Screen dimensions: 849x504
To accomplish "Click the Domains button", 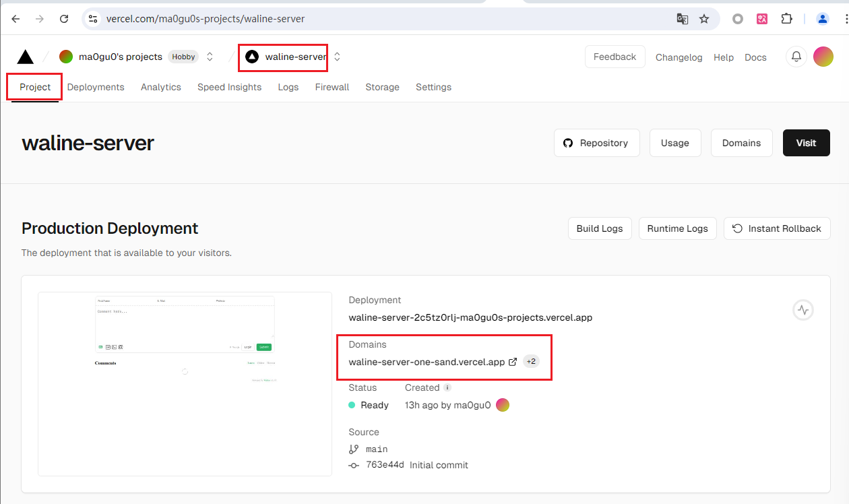I will pos(741,143).
